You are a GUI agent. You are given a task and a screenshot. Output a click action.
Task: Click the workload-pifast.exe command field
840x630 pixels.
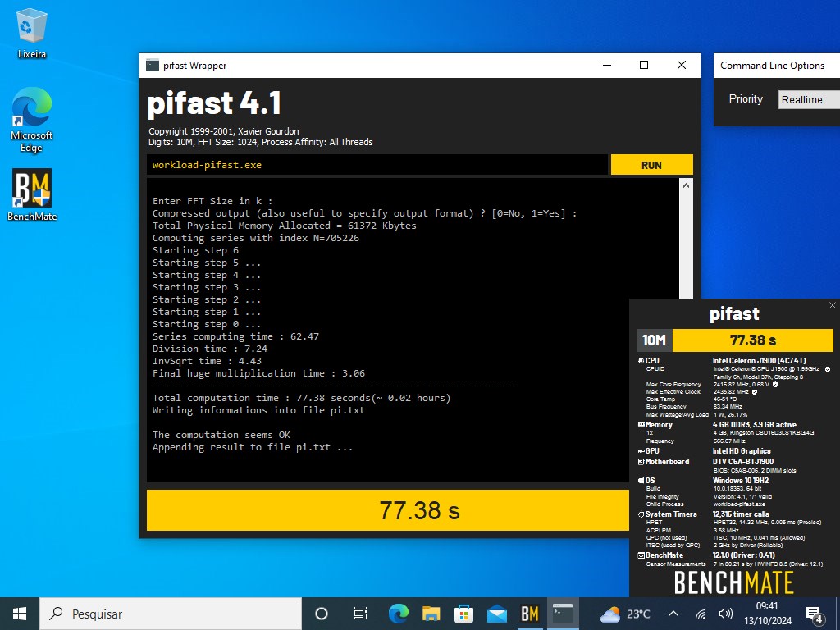click(x=377, y=165)
